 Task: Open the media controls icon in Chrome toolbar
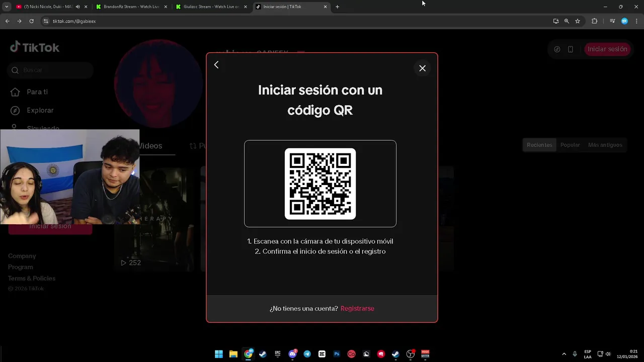(612, 21)
